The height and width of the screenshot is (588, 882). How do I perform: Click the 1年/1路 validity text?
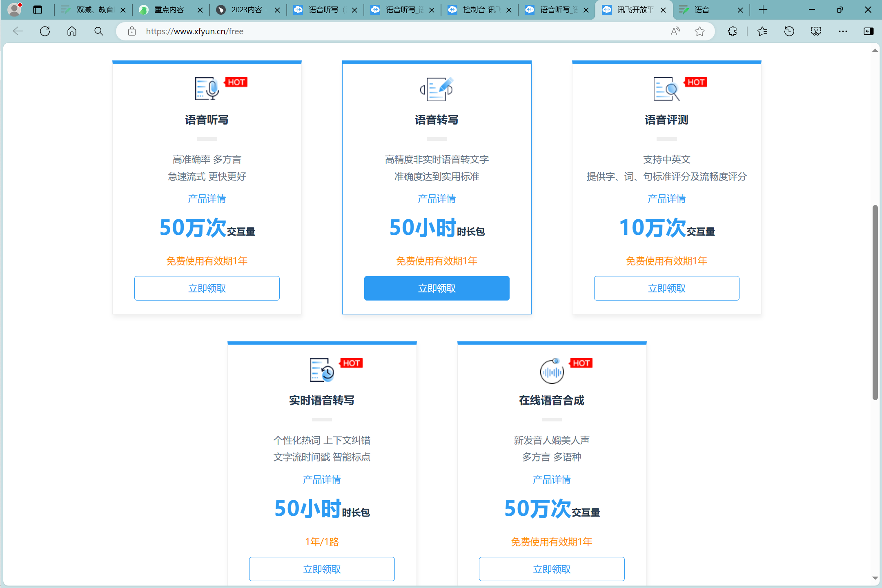click(322, 542)
